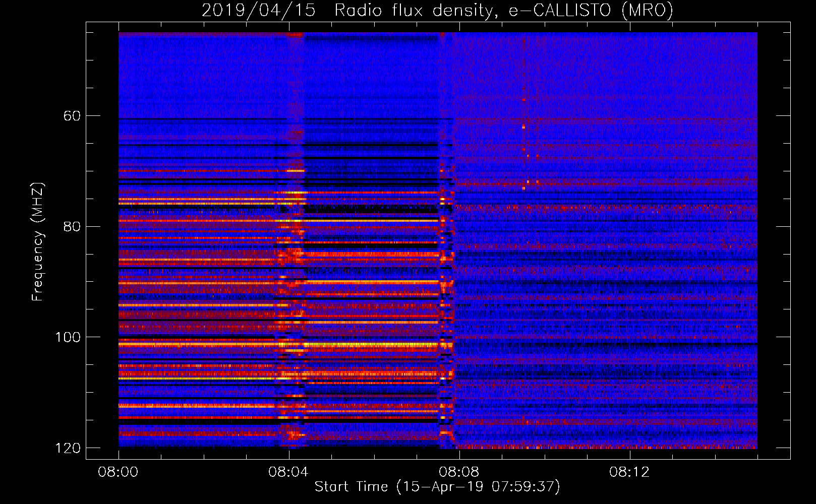Select the Frequency (MHZ) axis label

tap(38, 242)
